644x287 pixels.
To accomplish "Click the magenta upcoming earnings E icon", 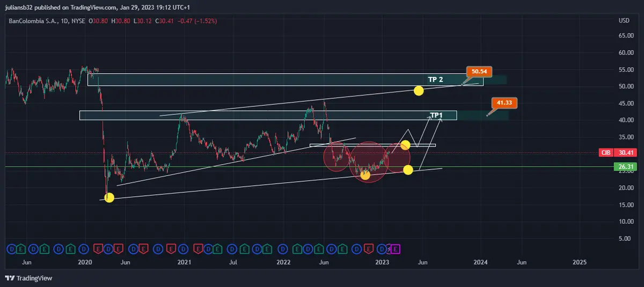I will (396, 249).
